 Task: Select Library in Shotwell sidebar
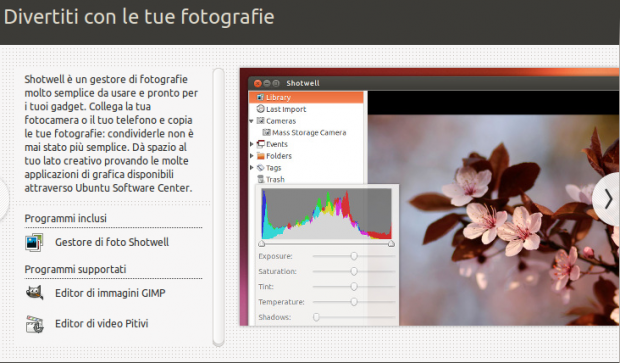click(x=306, y=97)
